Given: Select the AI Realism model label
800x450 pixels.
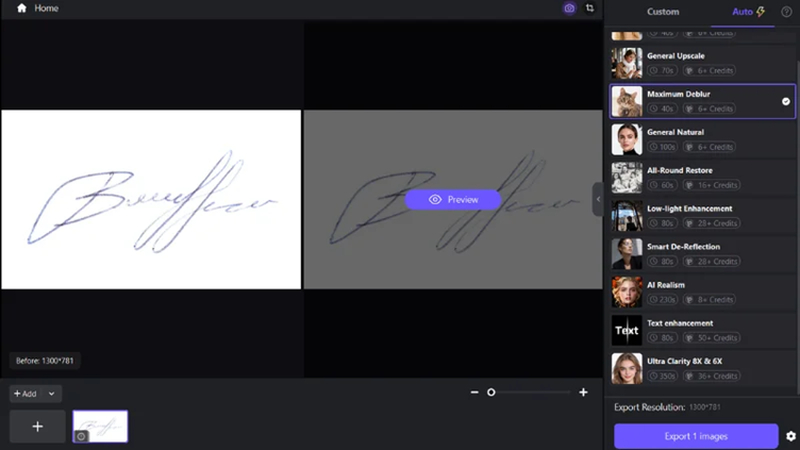Looking at the screenshot, I should [x=666, y=285].
